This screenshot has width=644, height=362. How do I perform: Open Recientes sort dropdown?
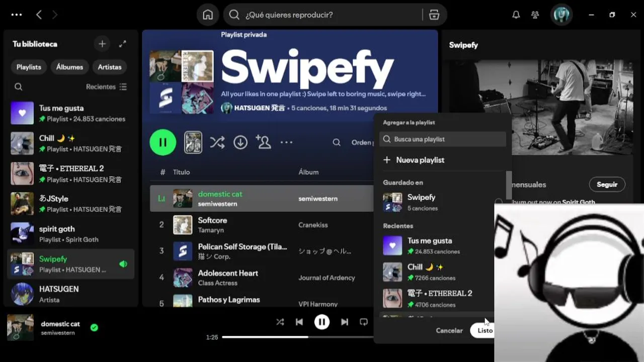tap(106, 86)
